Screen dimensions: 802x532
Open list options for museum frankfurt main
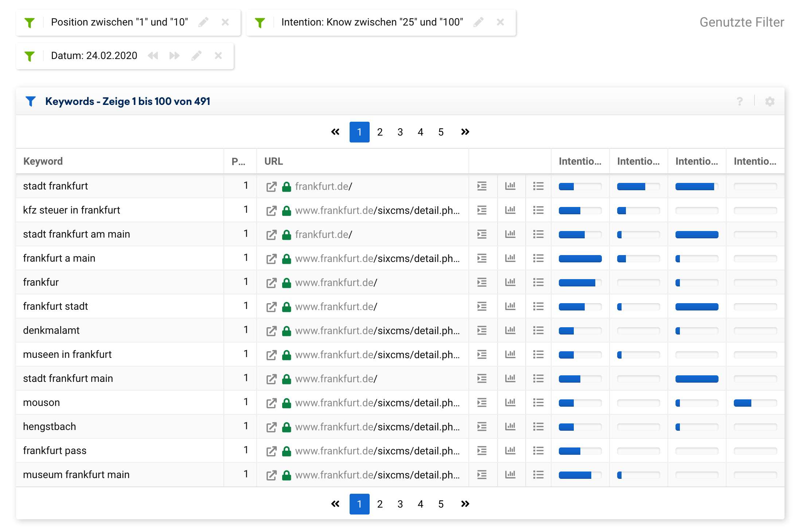(x=538, y=475)
